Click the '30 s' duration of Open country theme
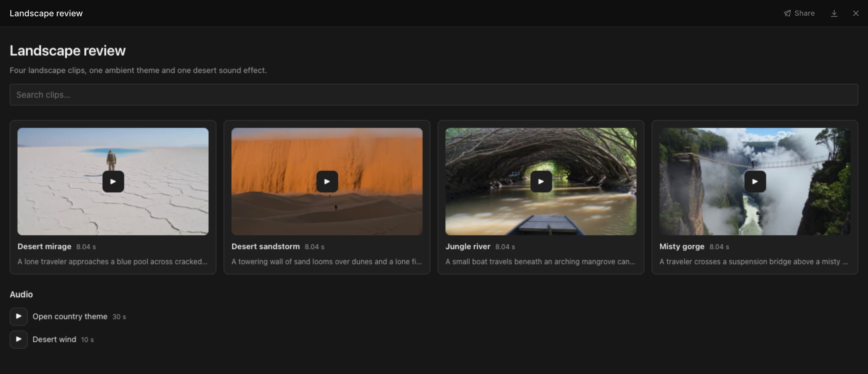Screen dimensions: 868x374 click(119, 317)
